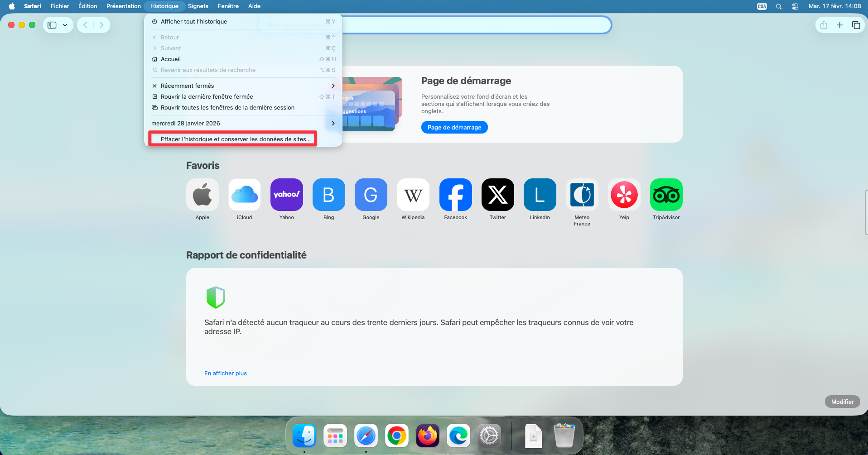Open Launchpad from the Dock
The width and height of the screenshot is (868, 455).
tap(335, 436)
